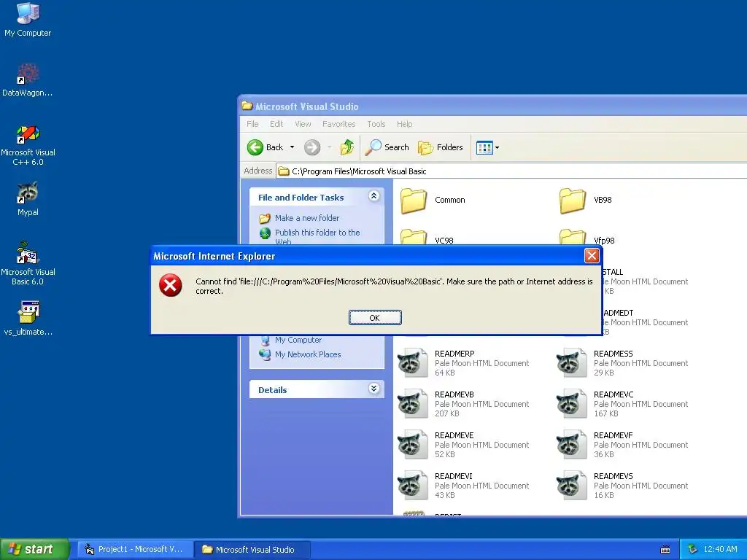
Task: Open the Back history dropdown arrow
Action: tap(292, 147)
